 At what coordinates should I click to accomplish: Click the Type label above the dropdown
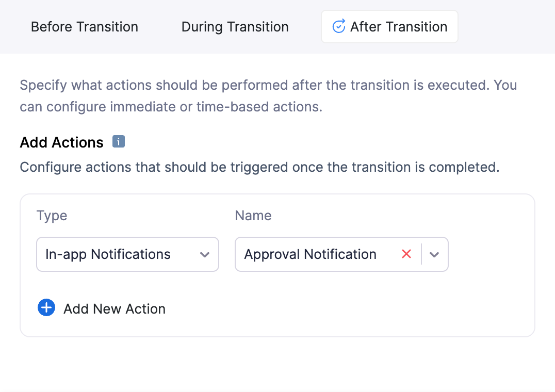point(52,216)
